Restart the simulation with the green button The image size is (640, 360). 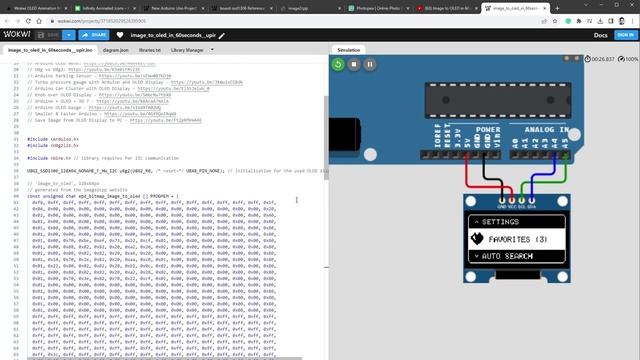(x=338, y=64)
